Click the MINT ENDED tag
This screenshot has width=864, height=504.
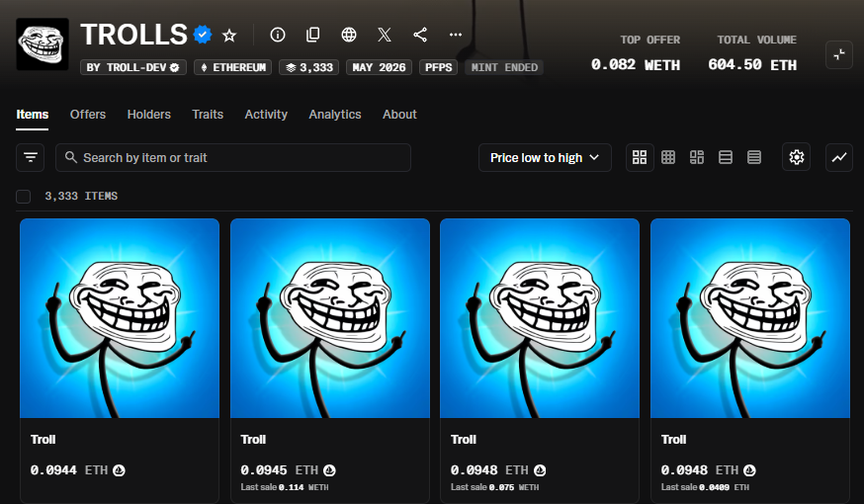coord(504,67)
